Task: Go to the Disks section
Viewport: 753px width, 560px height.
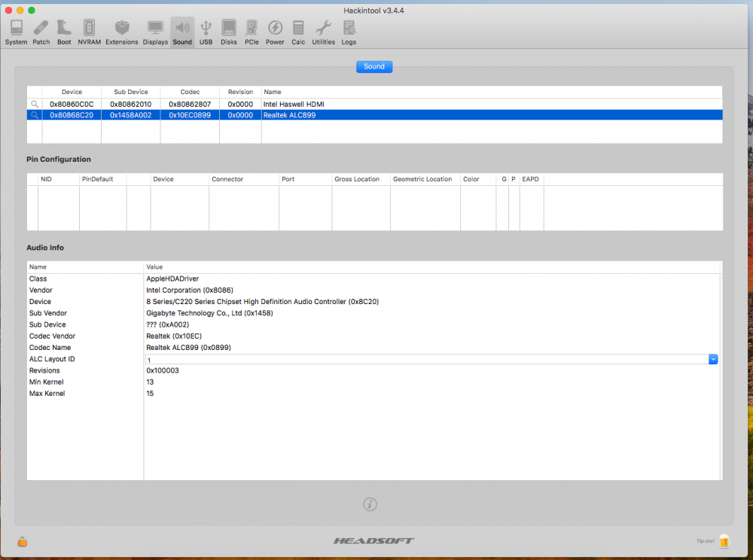Action: click(x=229, y=32)
